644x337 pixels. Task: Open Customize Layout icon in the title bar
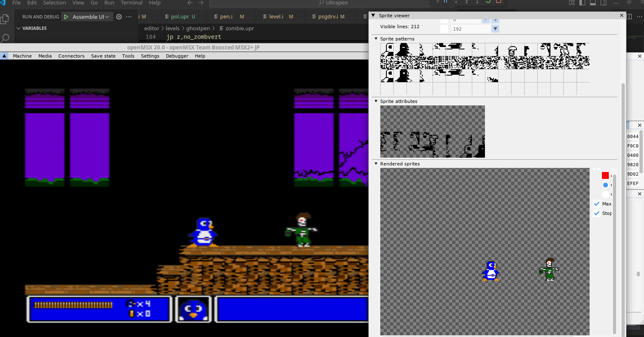[x=572, y=2]
